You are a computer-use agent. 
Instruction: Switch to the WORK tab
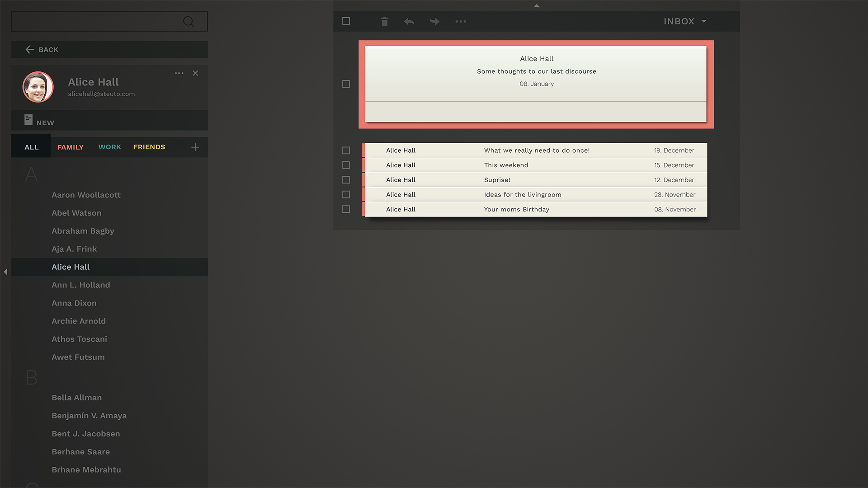(109, 147)
